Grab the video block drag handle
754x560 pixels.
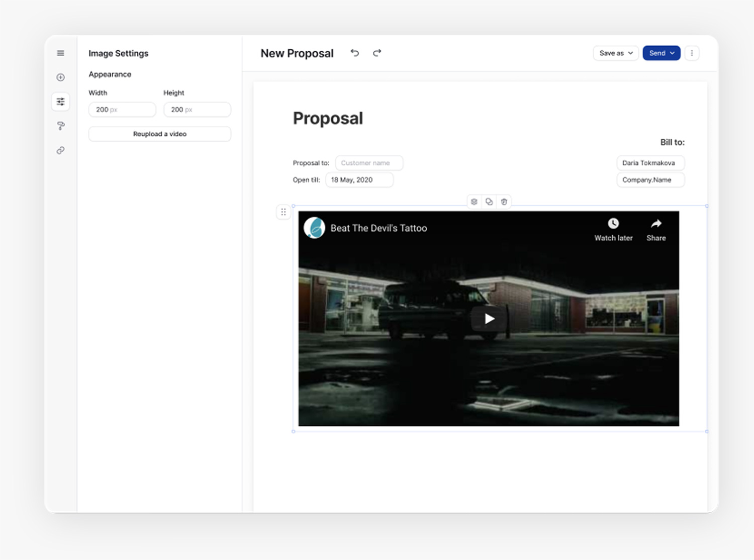[284, 212]
